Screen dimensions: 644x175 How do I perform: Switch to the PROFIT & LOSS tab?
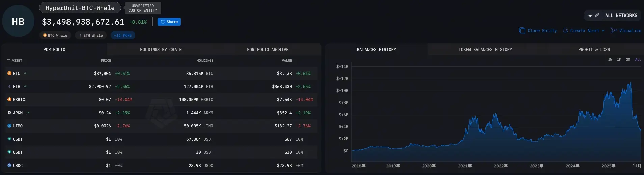(594, 50)
